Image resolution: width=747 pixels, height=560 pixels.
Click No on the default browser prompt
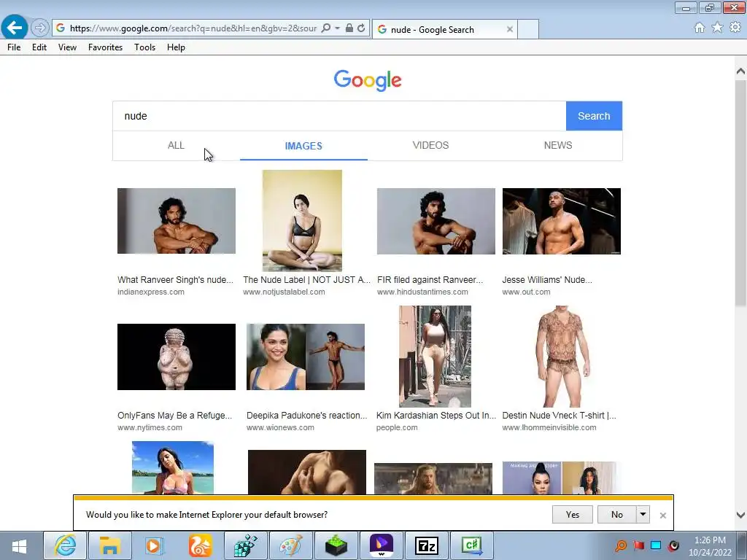(617, 514)
